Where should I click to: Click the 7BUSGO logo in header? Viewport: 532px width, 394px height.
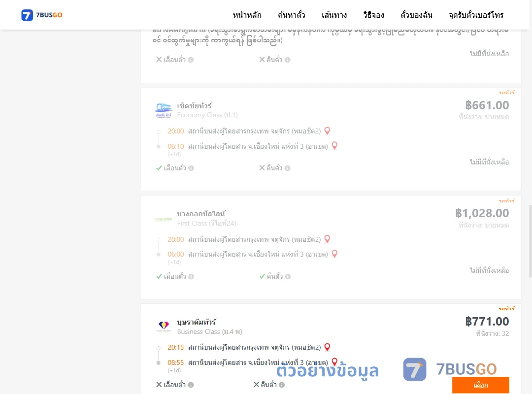tap(42, 15)
